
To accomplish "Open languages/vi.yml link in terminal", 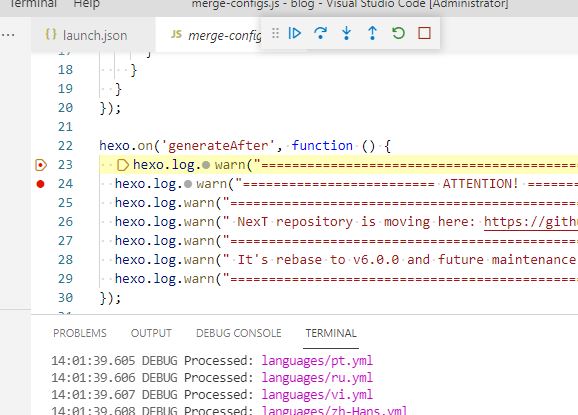I will [317, 395].
